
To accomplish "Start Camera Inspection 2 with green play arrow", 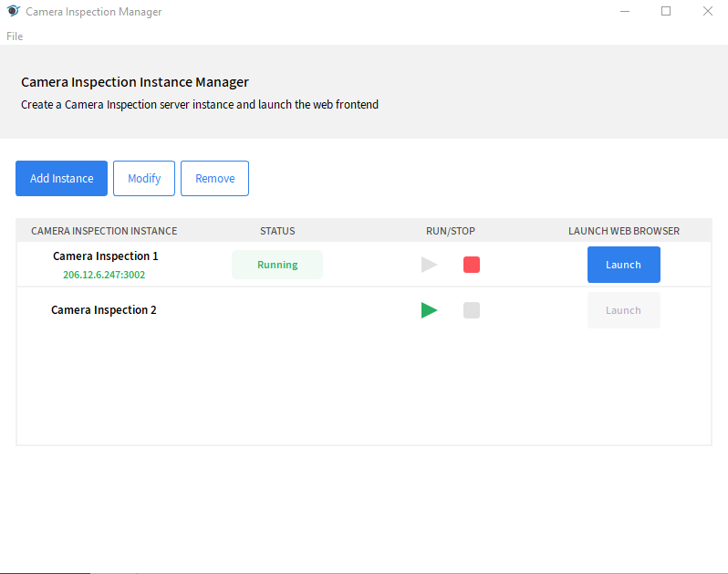I will coord(429,310).
